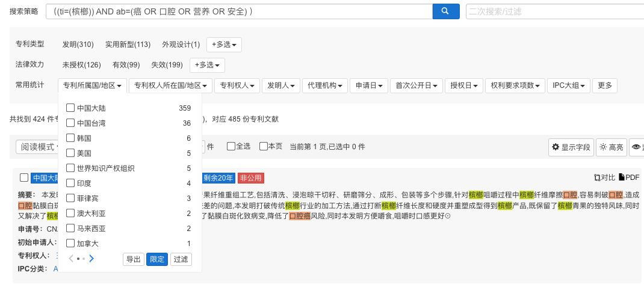The height and width of the screenshot is (284, 644).
Task: Check the 中国大陆 checkbox
Action: point(70,108)
